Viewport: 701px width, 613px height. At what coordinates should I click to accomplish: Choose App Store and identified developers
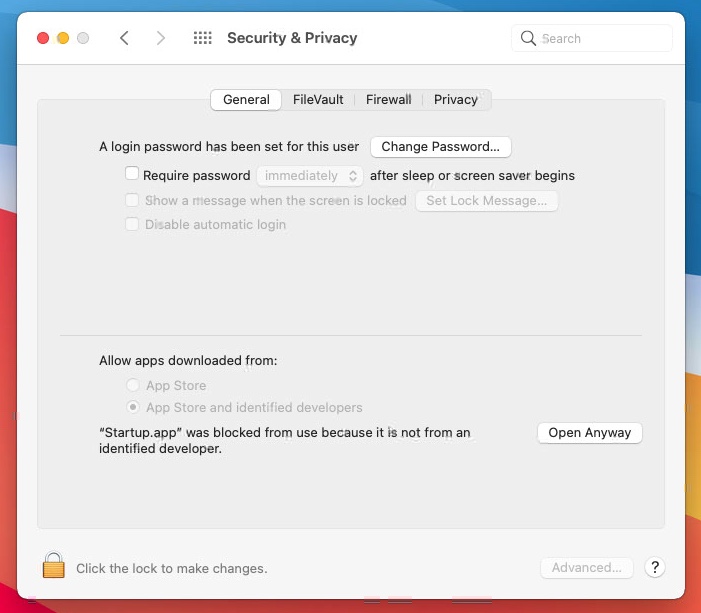point(133,407)
